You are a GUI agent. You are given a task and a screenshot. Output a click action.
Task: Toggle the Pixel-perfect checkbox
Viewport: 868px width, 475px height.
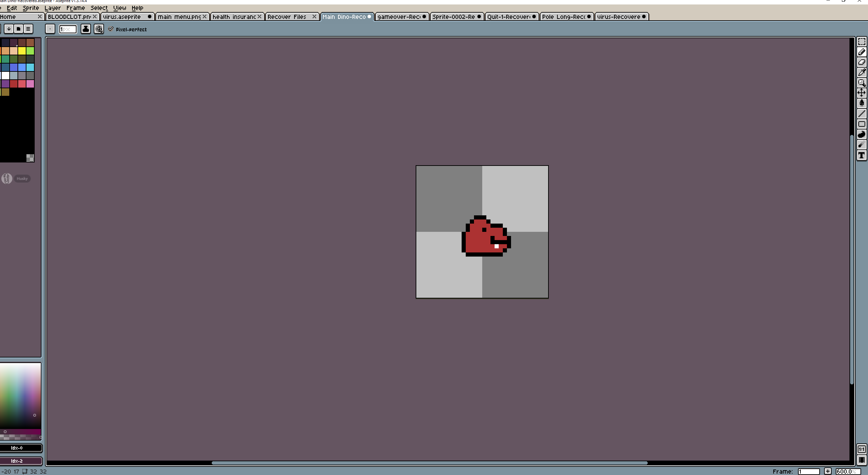(x=111, y=29)
